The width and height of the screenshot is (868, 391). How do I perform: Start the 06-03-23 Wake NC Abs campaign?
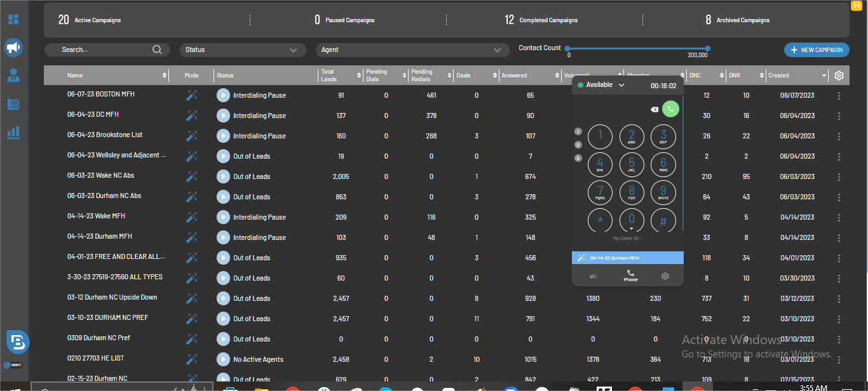point(223,176)
